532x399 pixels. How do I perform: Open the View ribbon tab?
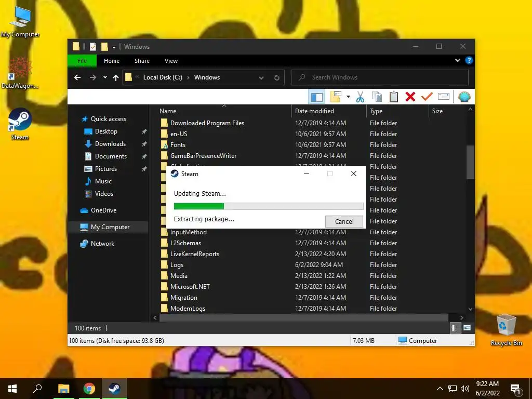pyautogui.click(x=171, y=61)
